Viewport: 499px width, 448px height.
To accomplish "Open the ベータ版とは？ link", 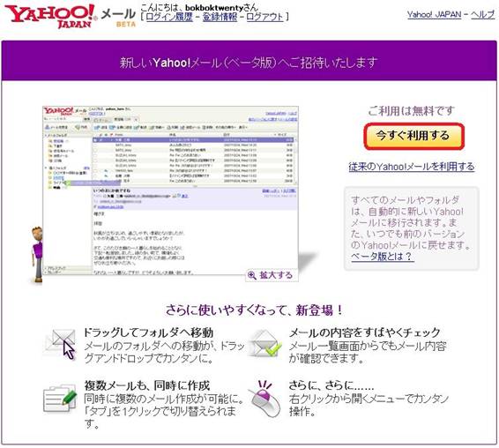I will pyautogui.click(x=383, y=257).
